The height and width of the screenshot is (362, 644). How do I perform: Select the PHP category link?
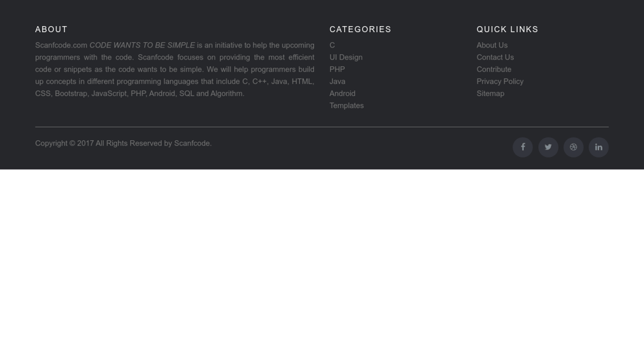(x=337, y=70)
